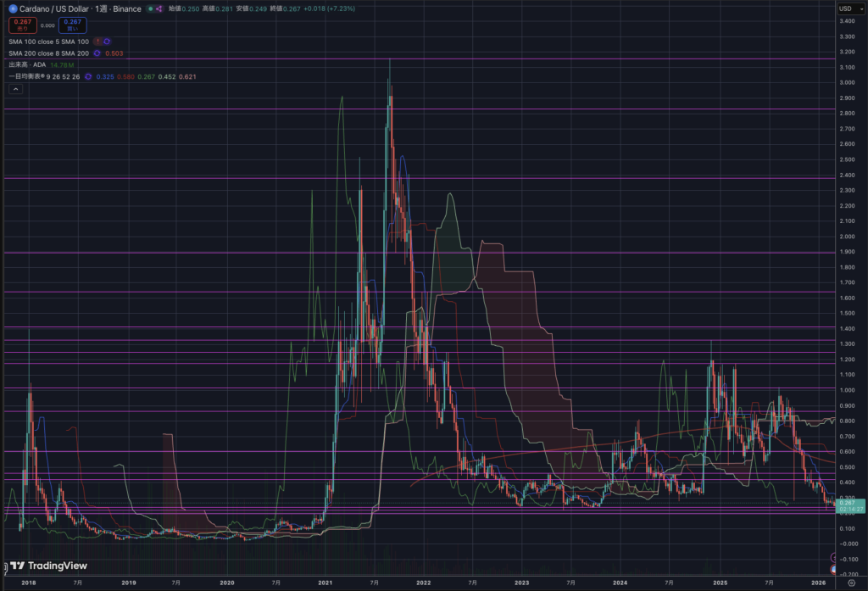Click the TradingView logo
This screenshot has height=591, width=868.
coord(44,566)
